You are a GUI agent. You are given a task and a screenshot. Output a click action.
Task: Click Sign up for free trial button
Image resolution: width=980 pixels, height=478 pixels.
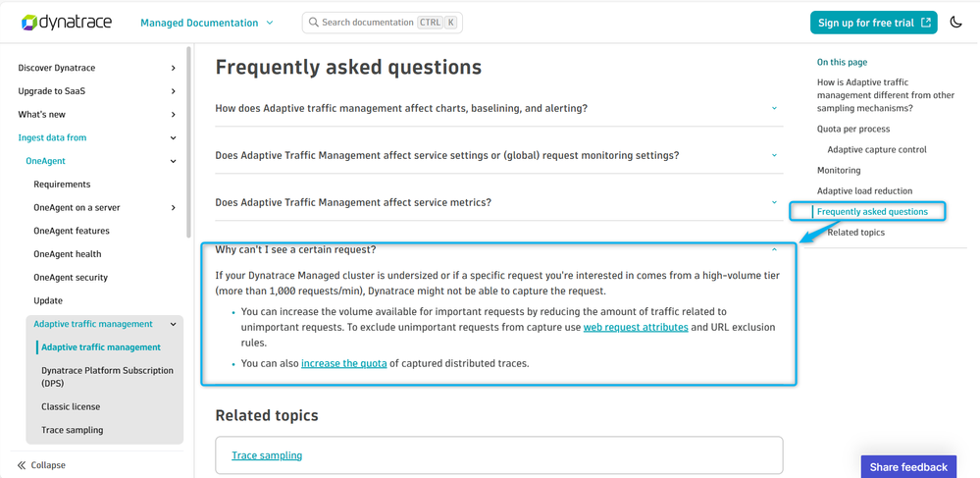pyautogui.click(x=874, y=23)
